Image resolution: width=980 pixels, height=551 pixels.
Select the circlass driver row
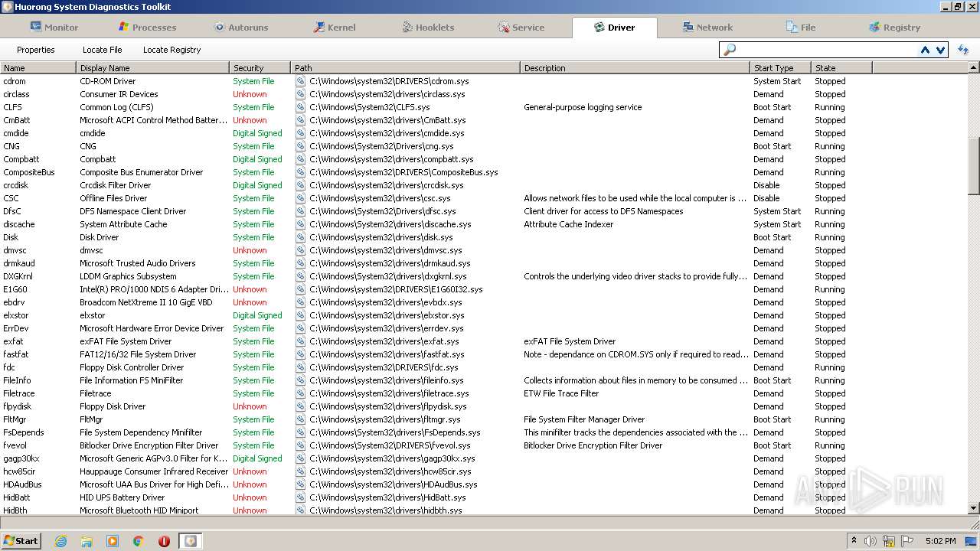(x=484, y=94)
